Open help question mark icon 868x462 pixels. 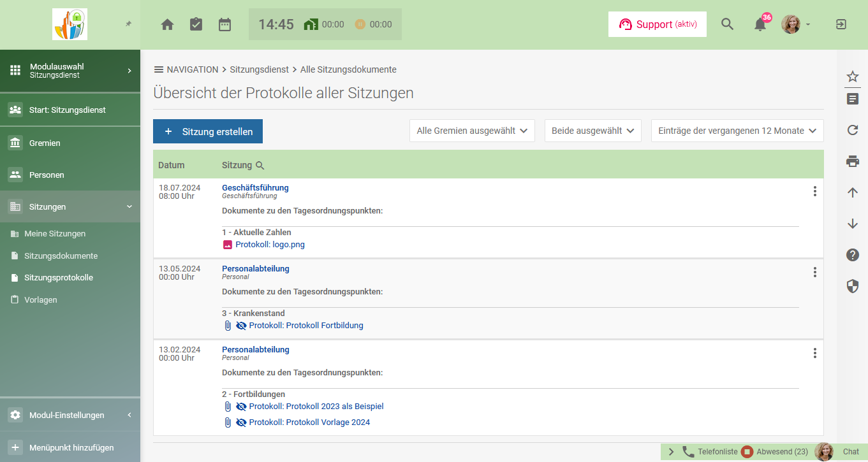[853, 255]
